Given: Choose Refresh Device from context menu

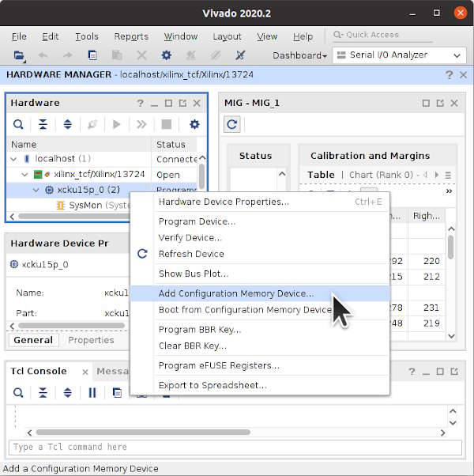Looking at the screenshot, I should point(260,254).
